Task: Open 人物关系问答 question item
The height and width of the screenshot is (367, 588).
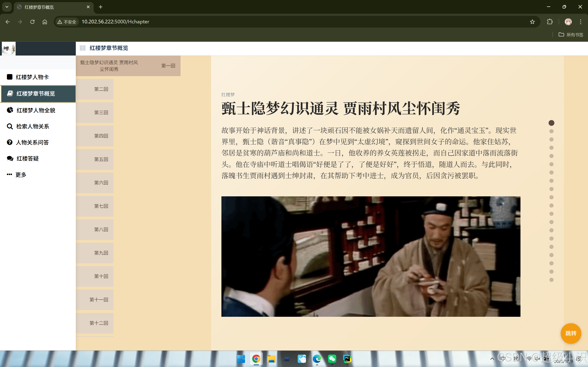Action: [x=32, y=142]
